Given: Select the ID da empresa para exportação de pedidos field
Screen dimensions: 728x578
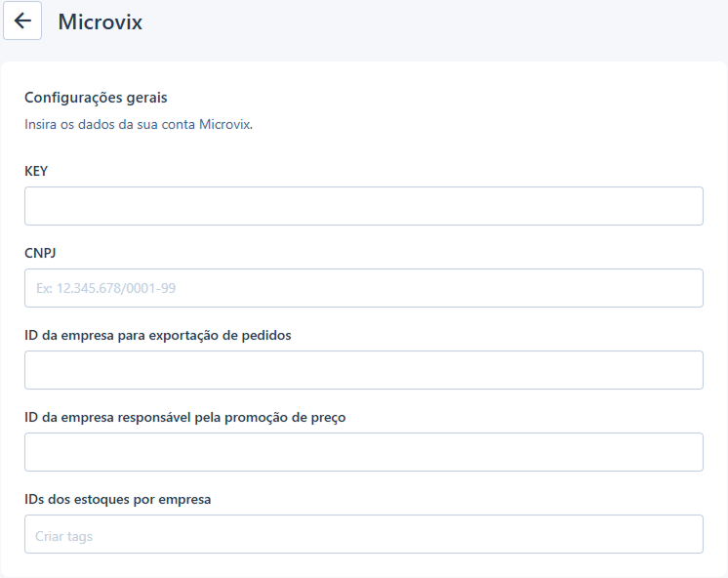Looking at the screenshot, I should [364, 370].
